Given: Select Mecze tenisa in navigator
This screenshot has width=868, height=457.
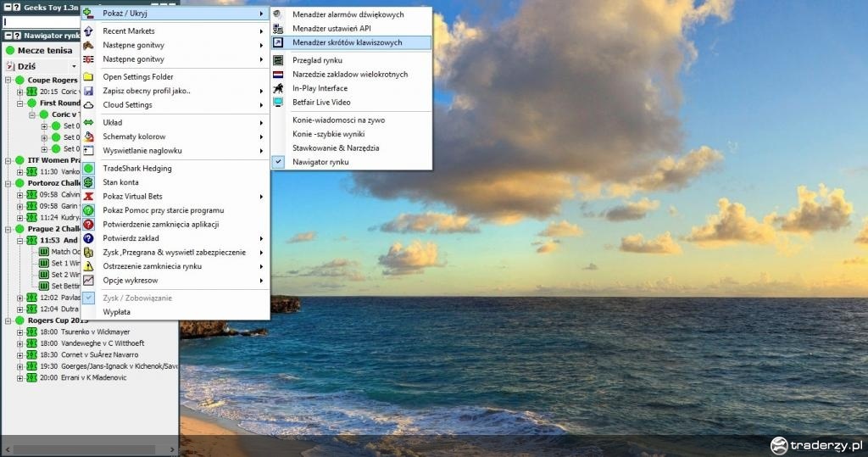Looking at the screenshot, I should pyautogui.click(x=45, y=50).
